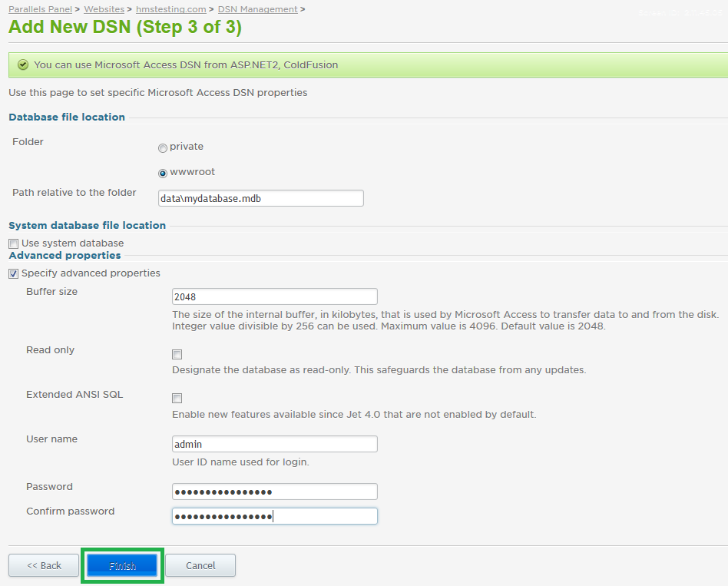This screenshot has width=728, height=586.
Task: Focus the Path relative to the folder field
Action: 261,198
